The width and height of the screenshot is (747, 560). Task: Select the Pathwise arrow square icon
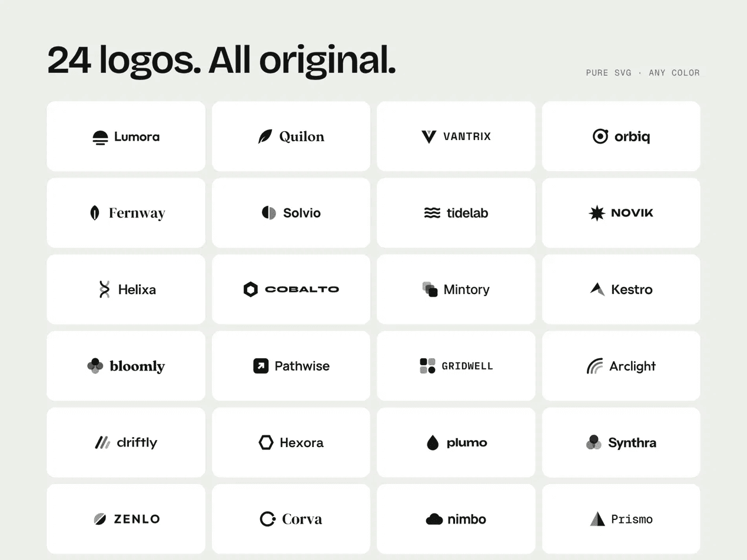261,366
